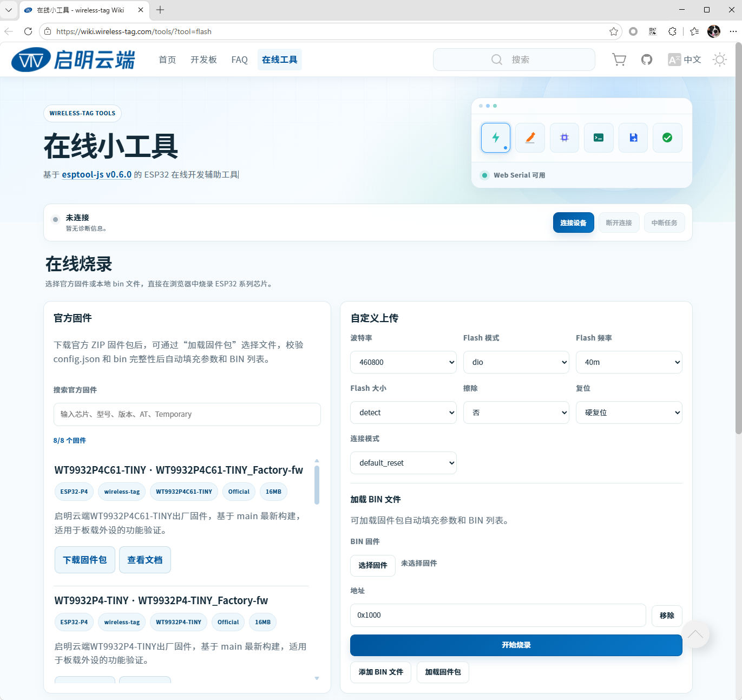
Task: Open the tab search chevron
Action: tap(9, 10)
